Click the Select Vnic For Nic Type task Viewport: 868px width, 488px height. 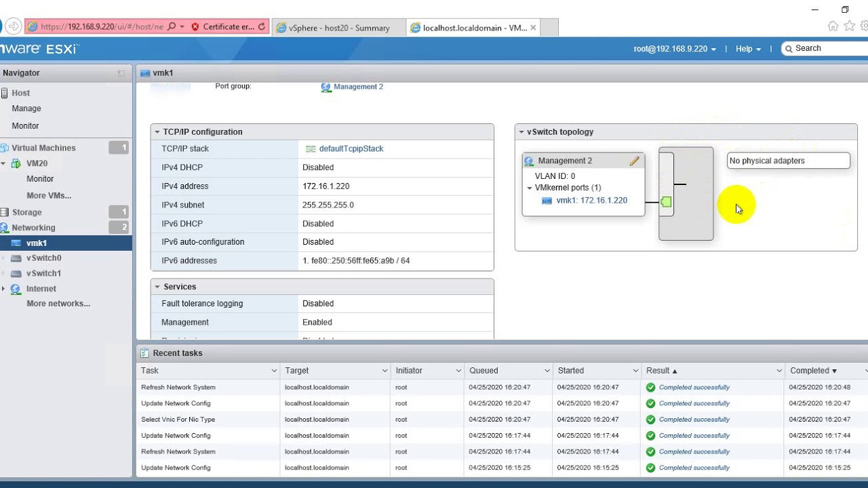click(178, 420)
